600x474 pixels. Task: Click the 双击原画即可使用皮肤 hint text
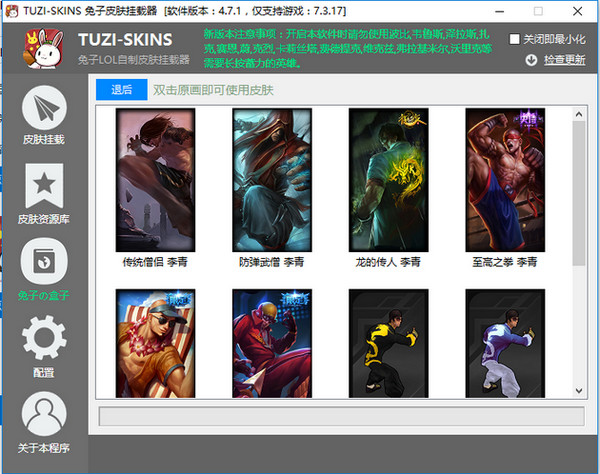coord(213,90)
